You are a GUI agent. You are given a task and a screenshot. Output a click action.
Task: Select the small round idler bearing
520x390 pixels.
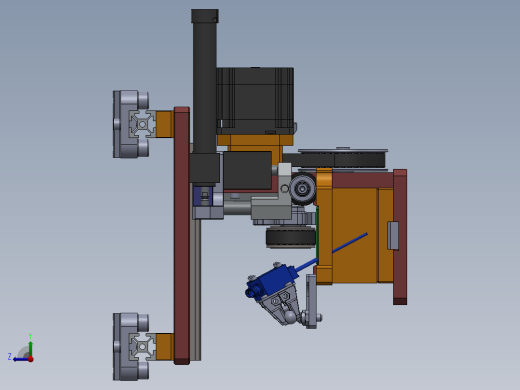pyautogui.click(x=302, y=189)
